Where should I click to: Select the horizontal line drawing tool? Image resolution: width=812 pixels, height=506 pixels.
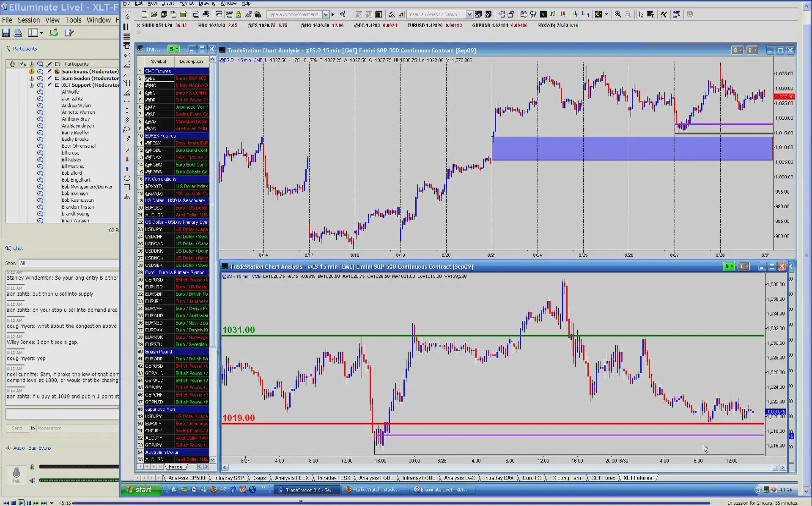click(x=127, y=101)
